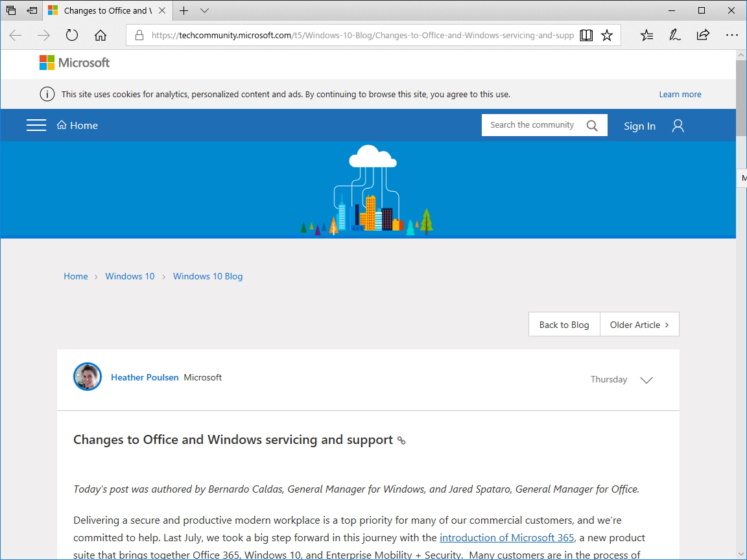This screenshot has width=747, height=560.
Task: Open the favorites hub
Action: coord(646,35)
